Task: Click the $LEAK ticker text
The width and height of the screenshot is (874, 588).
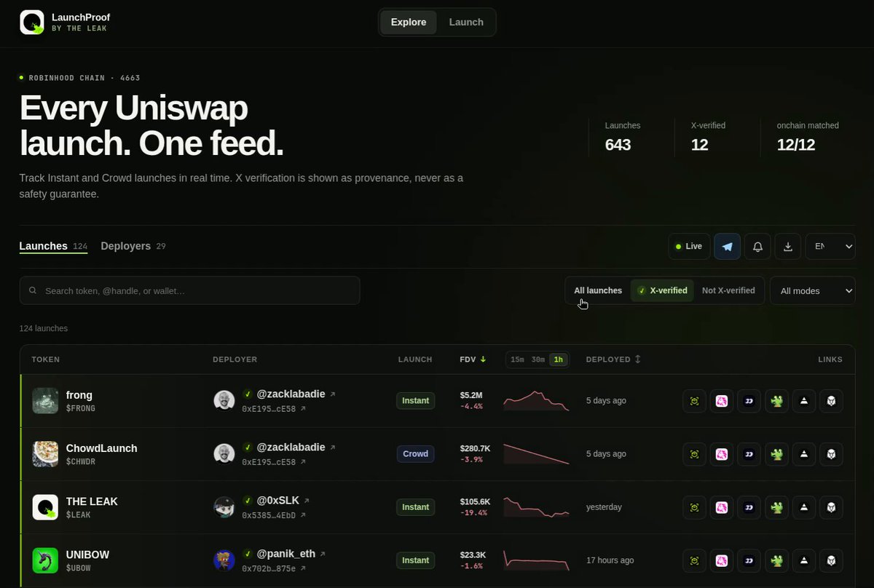Action: click(x=79, y=515)
